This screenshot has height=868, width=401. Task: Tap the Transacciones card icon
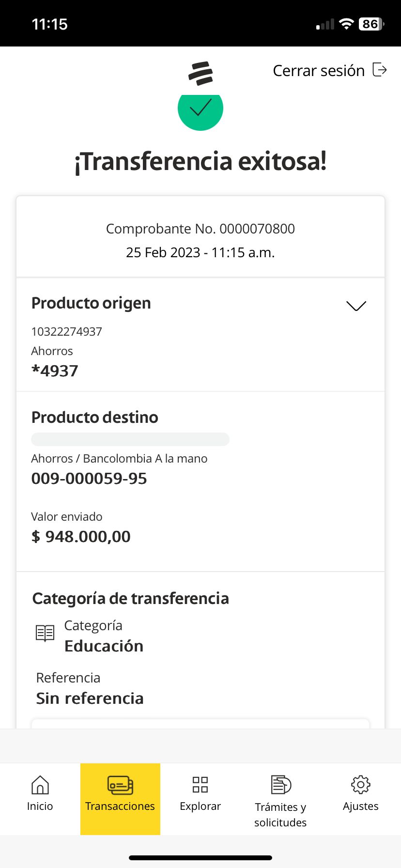click(x=120, y=785)
